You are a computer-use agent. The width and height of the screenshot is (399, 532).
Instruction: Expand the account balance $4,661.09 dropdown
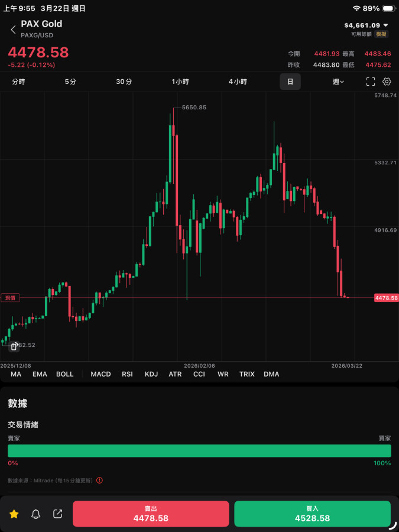pos(385,25)
